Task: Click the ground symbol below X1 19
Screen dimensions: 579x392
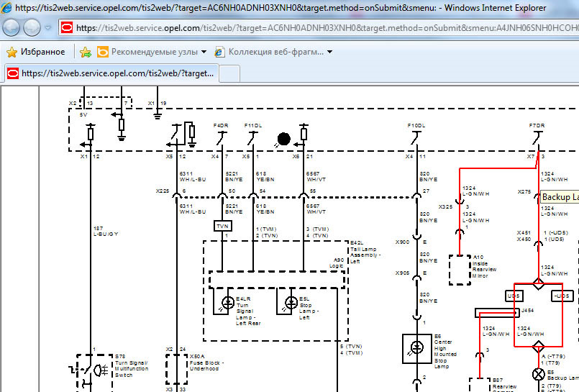Action: pyautogui.click(x=158, y=117)
